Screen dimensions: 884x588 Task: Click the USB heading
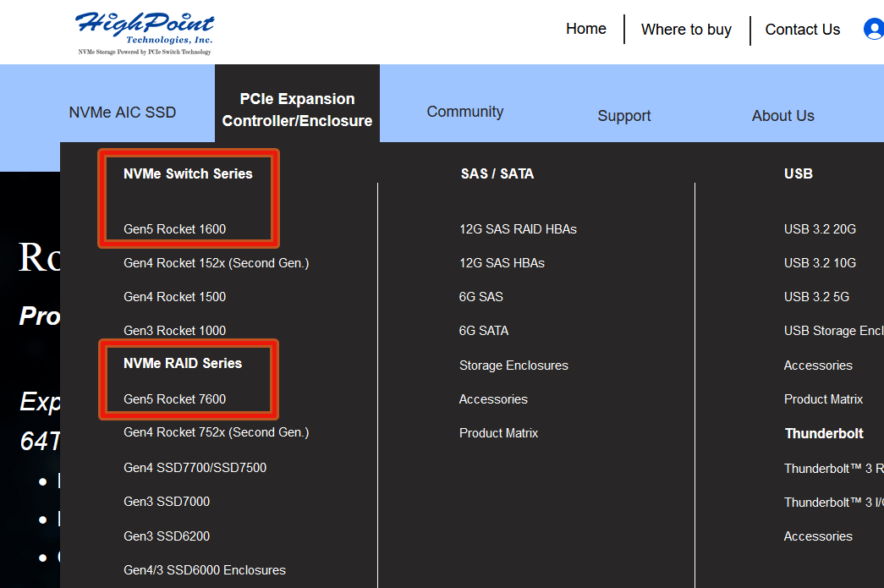pyautogui.click(x=799, y=173)
